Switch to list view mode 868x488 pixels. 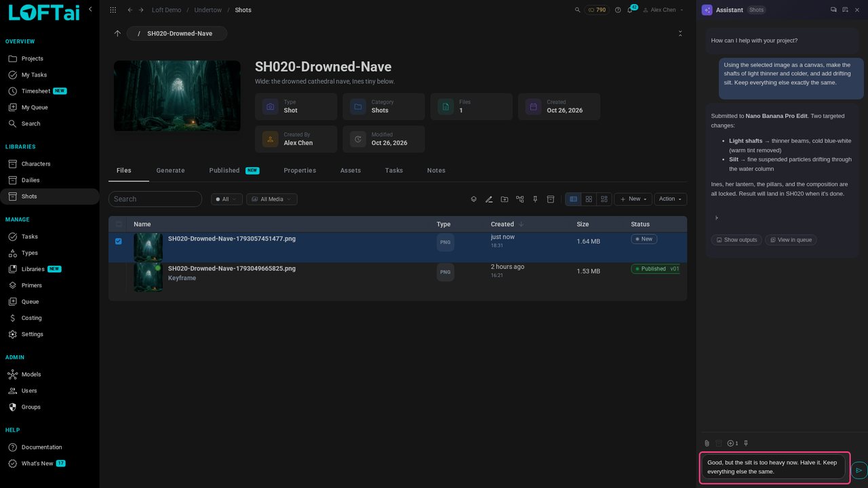573,199
